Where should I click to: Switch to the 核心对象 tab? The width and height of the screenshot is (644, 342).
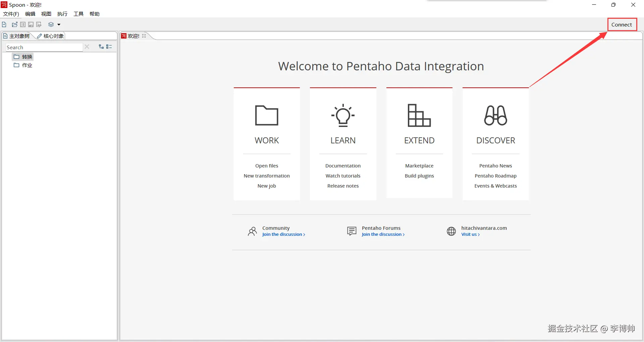[51, 36]
